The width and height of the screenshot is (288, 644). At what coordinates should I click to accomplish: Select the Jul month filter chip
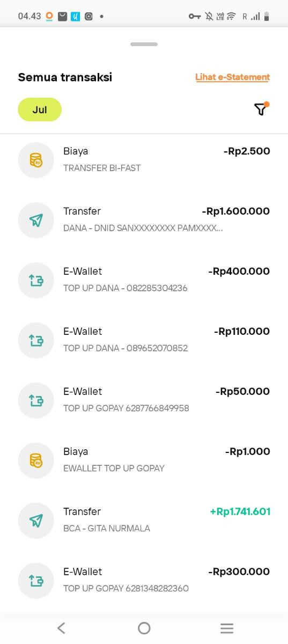coord(40,109)
